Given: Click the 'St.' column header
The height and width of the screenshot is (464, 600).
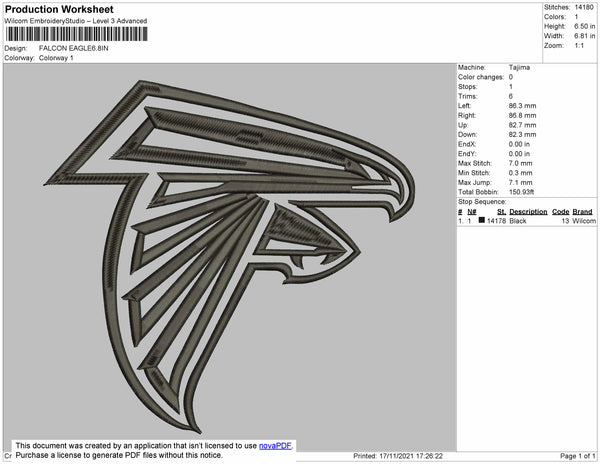Looking at the screenshot, I should 501,212.
